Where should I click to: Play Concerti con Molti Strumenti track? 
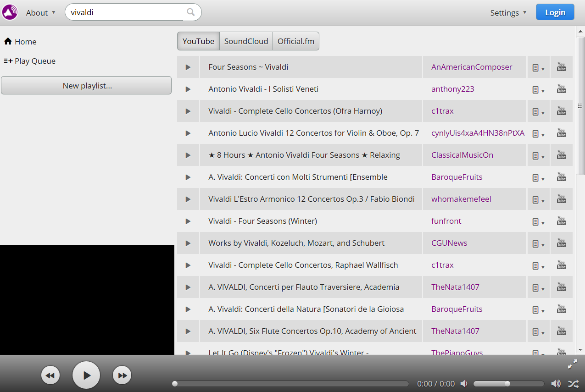tap(188, 177)
